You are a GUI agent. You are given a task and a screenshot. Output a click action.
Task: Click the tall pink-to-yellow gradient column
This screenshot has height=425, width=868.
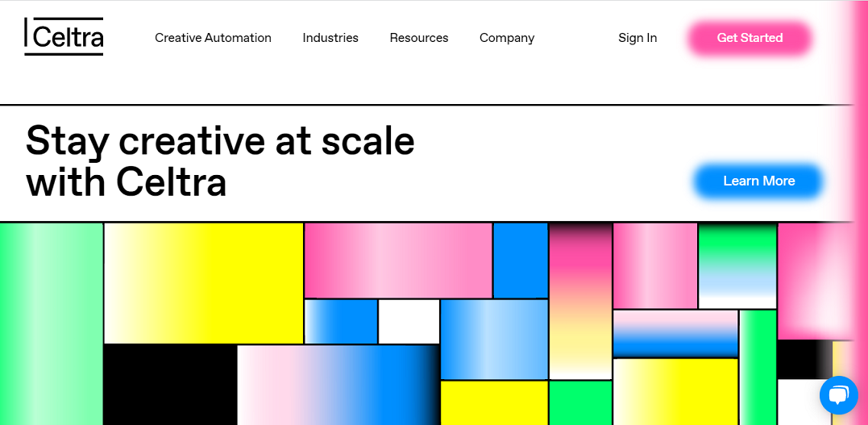(580, 301)
